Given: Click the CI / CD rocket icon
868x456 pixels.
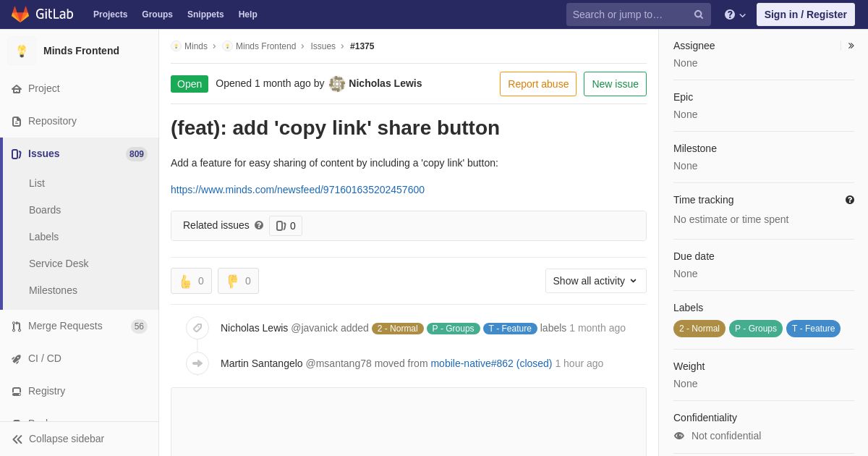Looking at the screenshot, I should [x=17, y=359].
